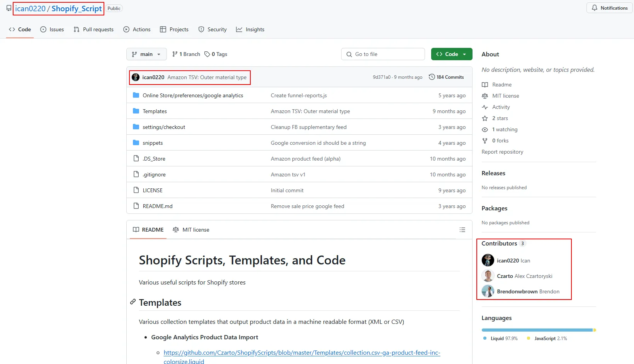Open the README.md file
The height and width of the screenshot is (364, 634).
coord(158,206)
